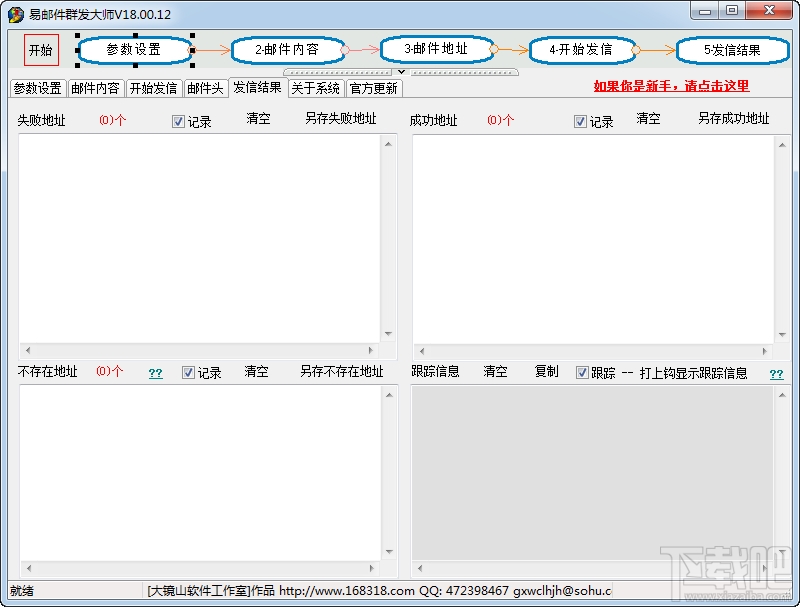Click the 失败地址 (0)个 counter

[112, 120]
